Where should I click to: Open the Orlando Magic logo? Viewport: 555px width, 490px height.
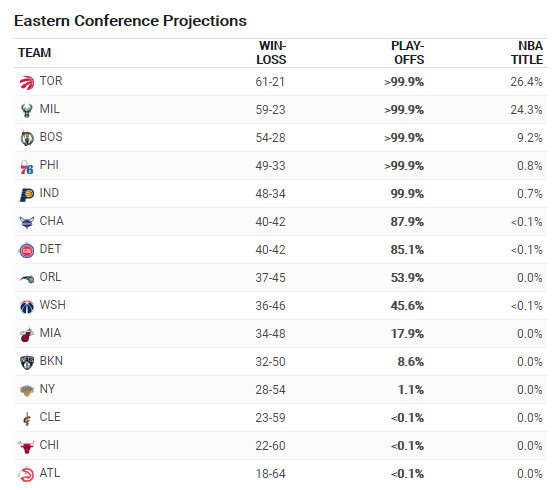click(27, 279)
